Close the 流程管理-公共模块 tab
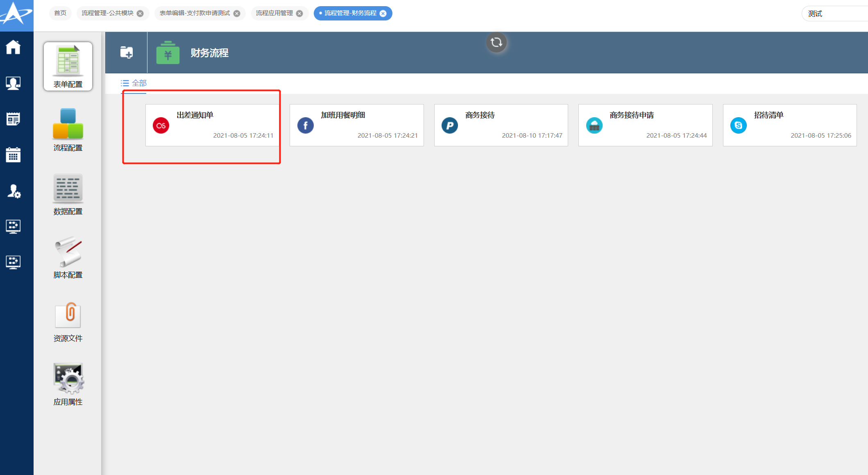The width and height of the screenshot is (868, 475). [x=141, y=14]
